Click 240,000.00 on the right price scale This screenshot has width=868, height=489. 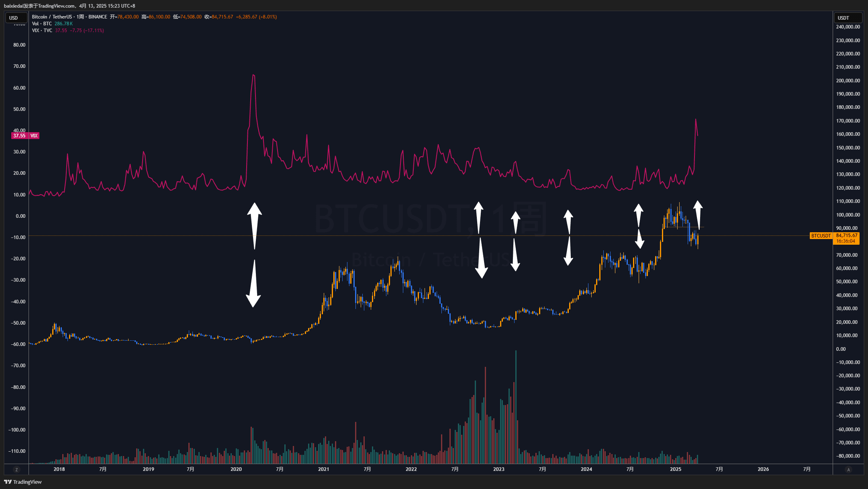coord(848,27)
